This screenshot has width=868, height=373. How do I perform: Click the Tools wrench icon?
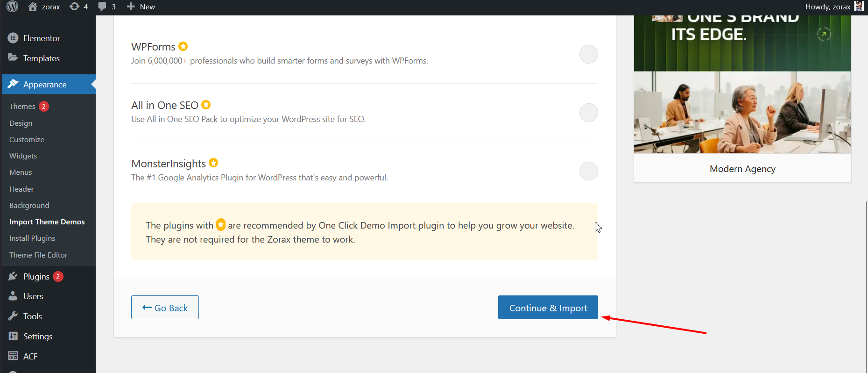[x=13, y=316]
